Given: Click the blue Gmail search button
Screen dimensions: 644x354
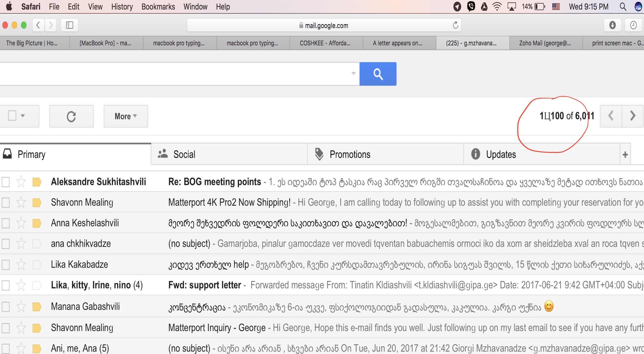Looking at the screenshot, I should (x=378, y=74).
